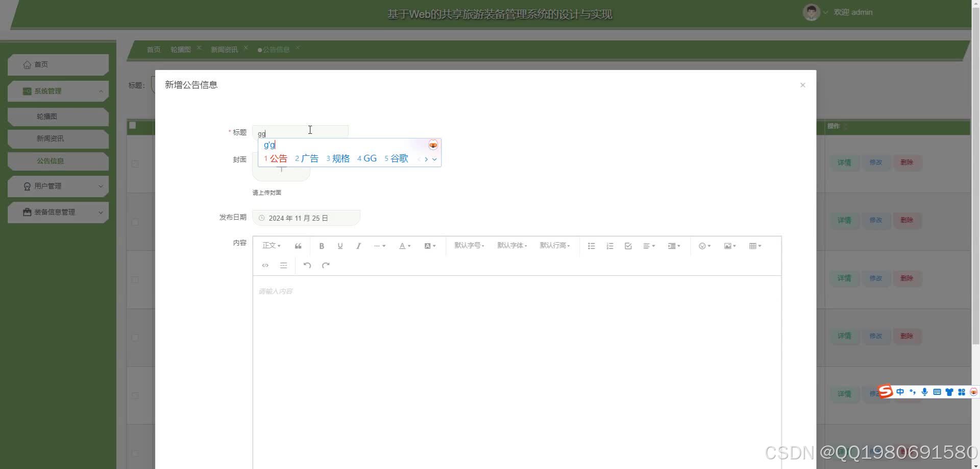Insert an ordered numbered list
Viewport: 980px width, 469px height.
(609, 246)
